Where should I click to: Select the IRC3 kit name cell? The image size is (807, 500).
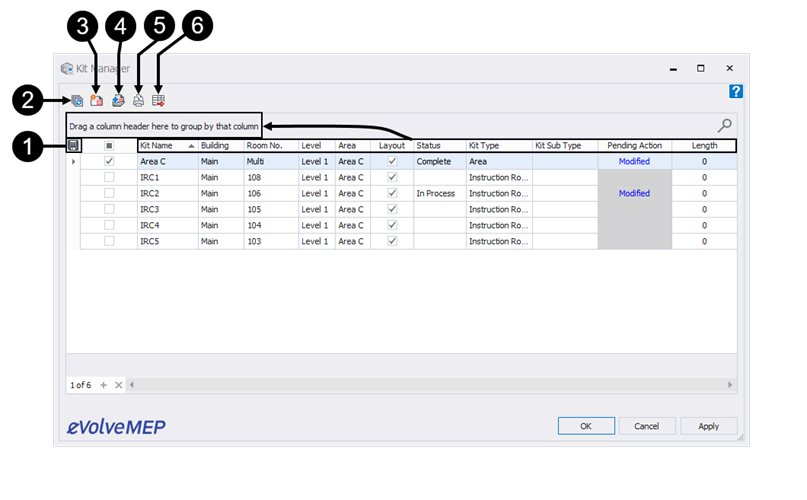(168, 210)
